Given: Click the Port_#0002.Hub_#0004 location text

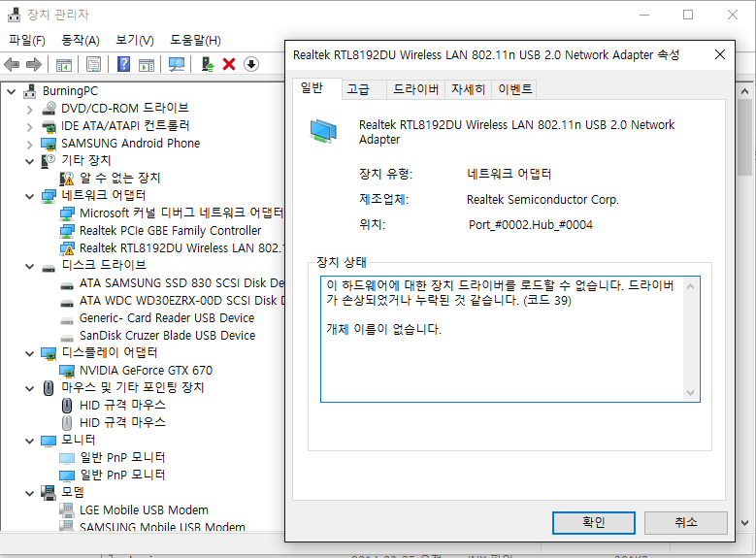Looking at the screenshot, I should coord(531,225).
